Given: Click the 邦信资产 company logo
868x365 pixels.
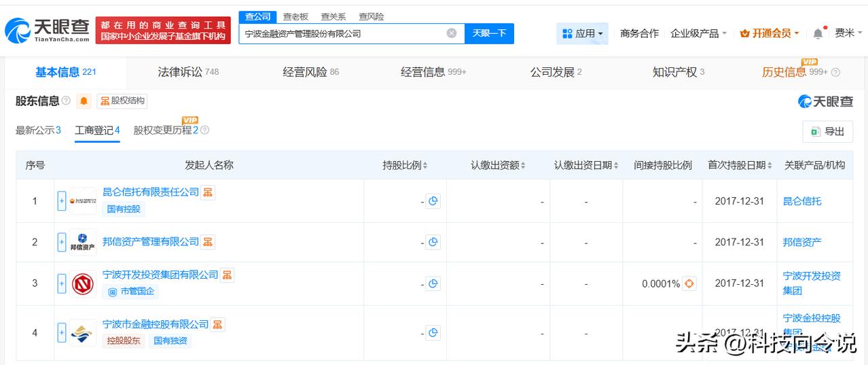Looking at the screenshot, I should point(83,242).
